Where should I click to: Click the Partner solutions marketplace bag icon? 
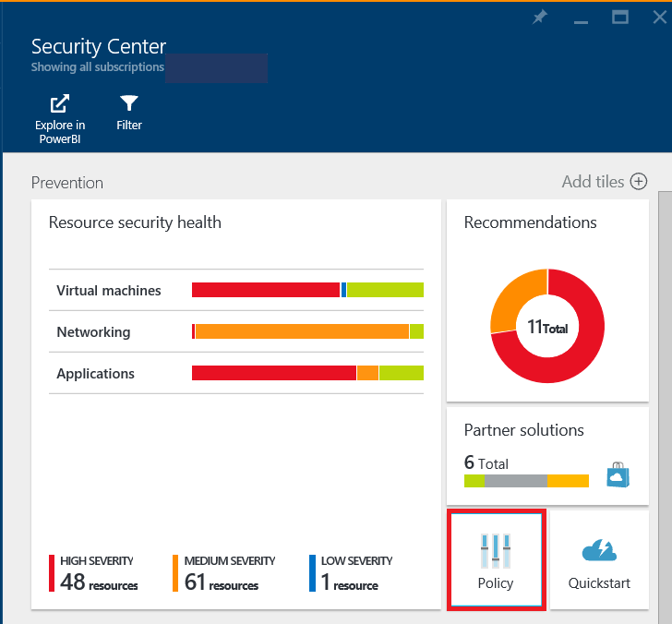click(618, 474)
